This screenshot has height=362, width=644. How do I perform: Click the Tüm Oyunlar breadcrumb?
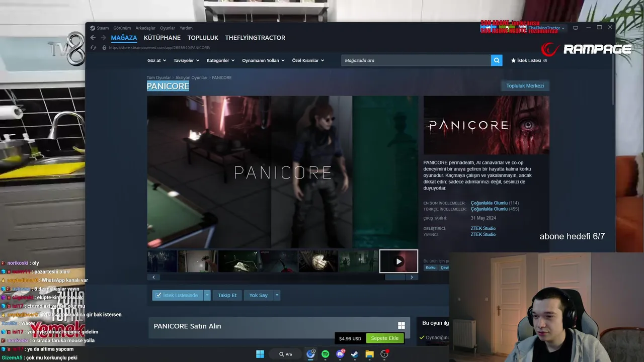click(x=158, y=78)
